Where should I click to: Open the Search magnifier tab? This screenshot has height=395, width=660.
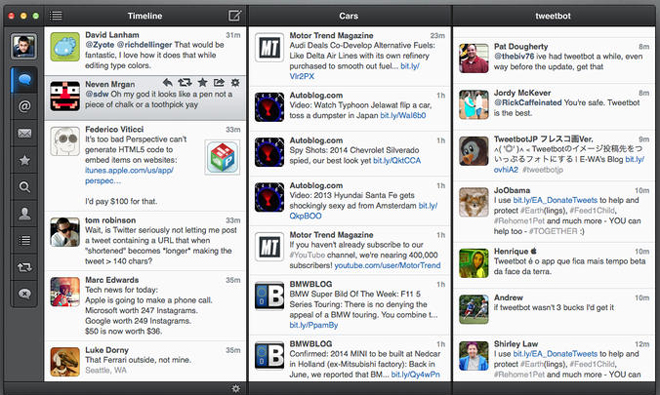24,187
